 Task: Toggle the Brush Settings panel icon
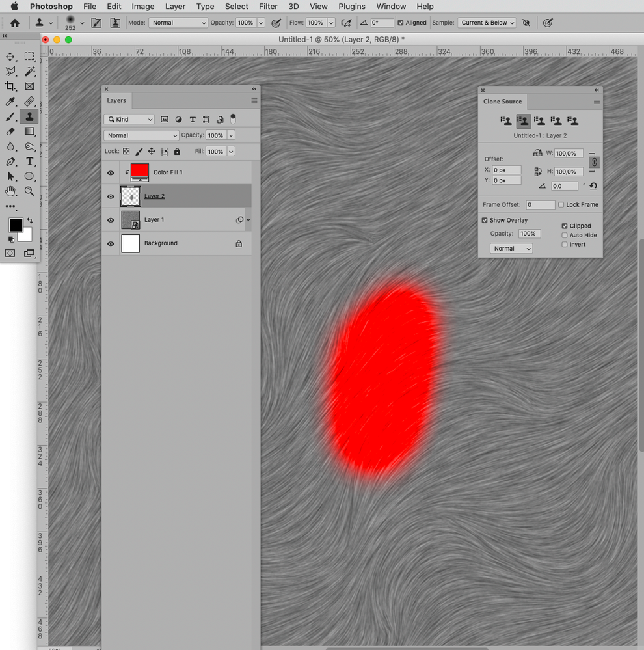coord(96,23)
